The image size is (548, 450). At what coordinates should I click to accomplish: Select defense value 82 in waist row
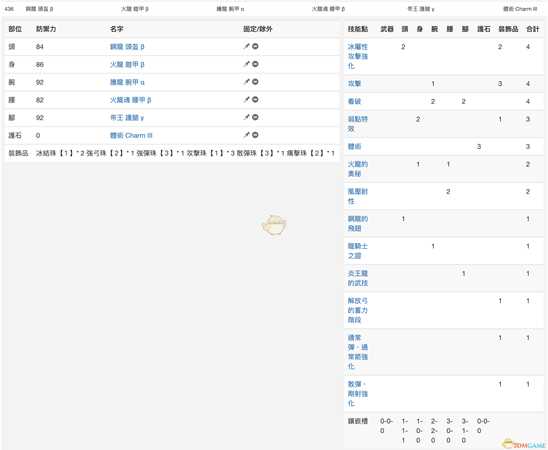[x=39, y=100]
